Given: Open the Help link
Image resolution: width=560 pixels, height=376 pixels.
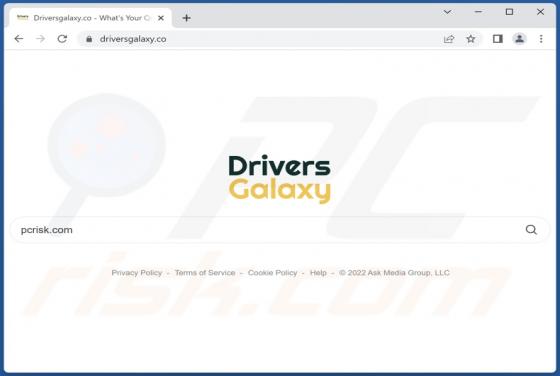Looking at the screenshot, I should pos(318,273).
